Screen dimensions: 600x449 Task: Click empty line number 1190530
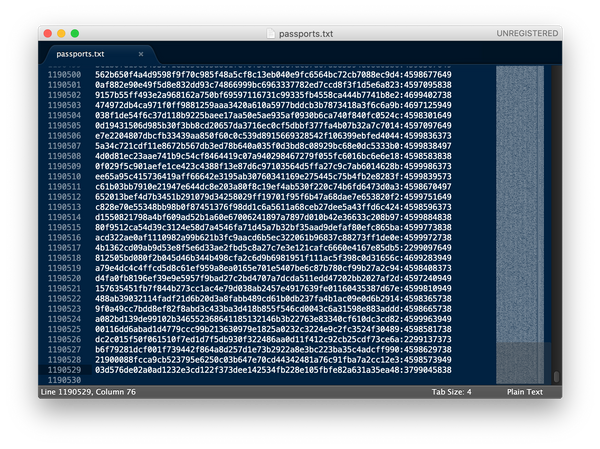pos(64,380)
